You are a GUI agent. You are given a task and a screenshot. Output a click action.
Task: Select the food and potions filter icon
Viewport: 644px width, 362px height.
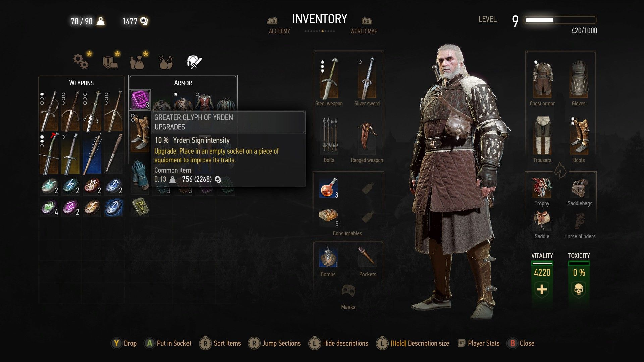166,62
